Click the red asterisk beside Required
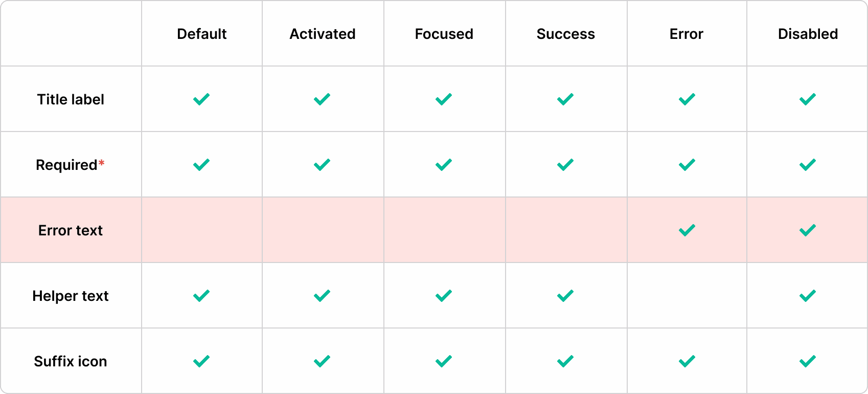 click(102, 163)
